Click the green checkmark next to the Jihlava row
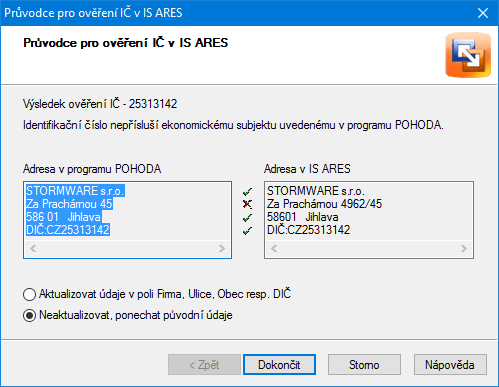The height and width of the screenshot is (387, 499). coord(247,218)
